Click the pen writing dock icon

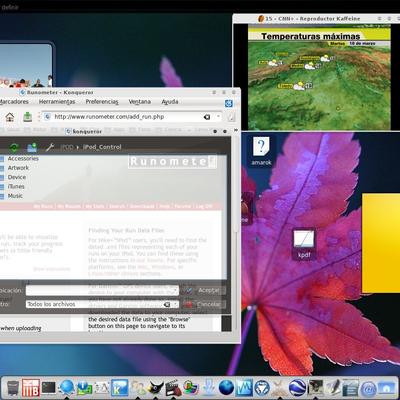coord(333,388)
